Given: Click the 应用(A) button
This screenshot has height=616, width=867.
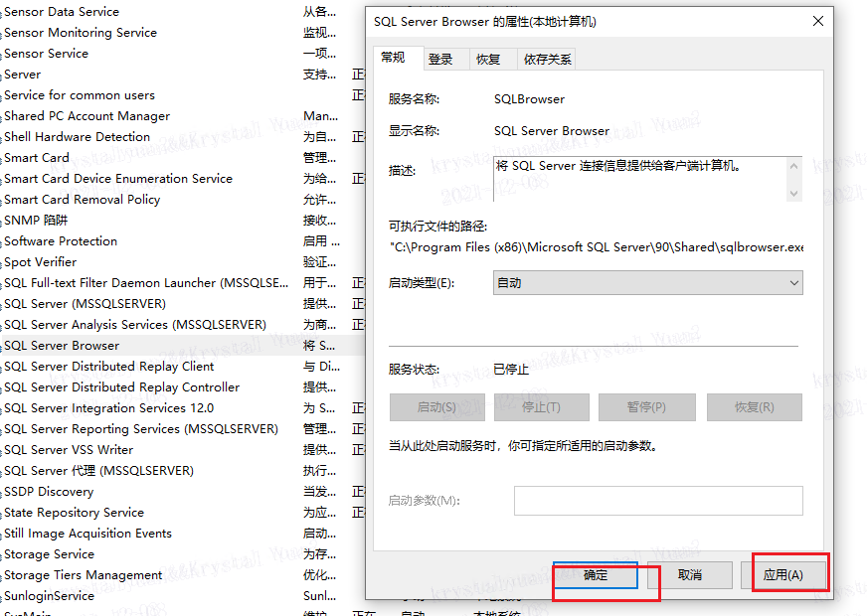Looking at the screenshot, I should pyautogui.click(x=782, y=575).
